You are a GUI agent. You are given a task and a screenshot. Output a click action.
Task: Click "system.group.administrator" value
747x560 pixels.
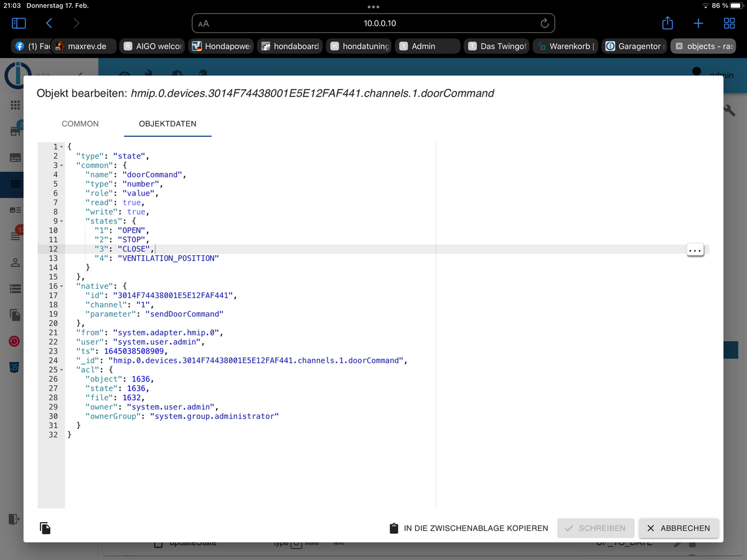214,416
